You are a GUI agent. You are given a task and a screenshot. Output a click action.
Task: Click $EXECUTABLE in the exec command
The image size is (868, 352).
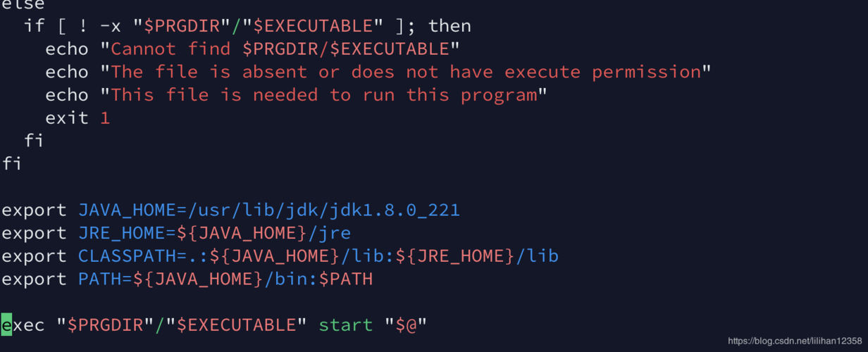pyautogui.click(x=237, y=325)
